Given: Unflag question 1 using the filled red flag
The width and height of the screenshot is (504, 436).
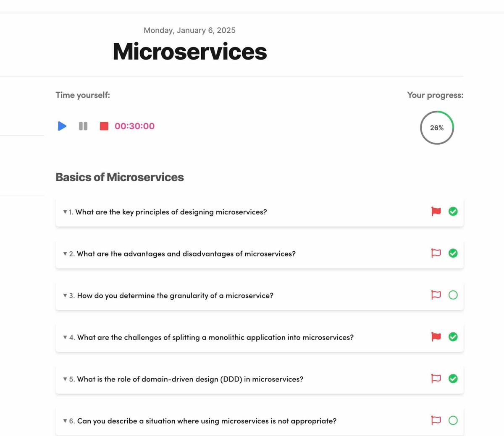Looking at the screenshot, I should pyautogui.click(x=436, y=211).
